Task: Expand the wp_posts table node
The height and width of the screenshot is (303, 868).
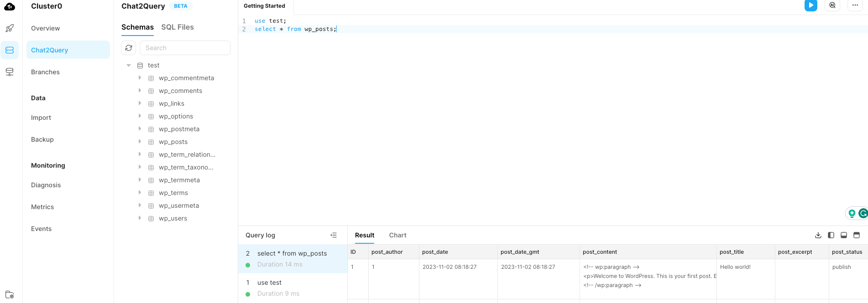Action: coord(140,142)
